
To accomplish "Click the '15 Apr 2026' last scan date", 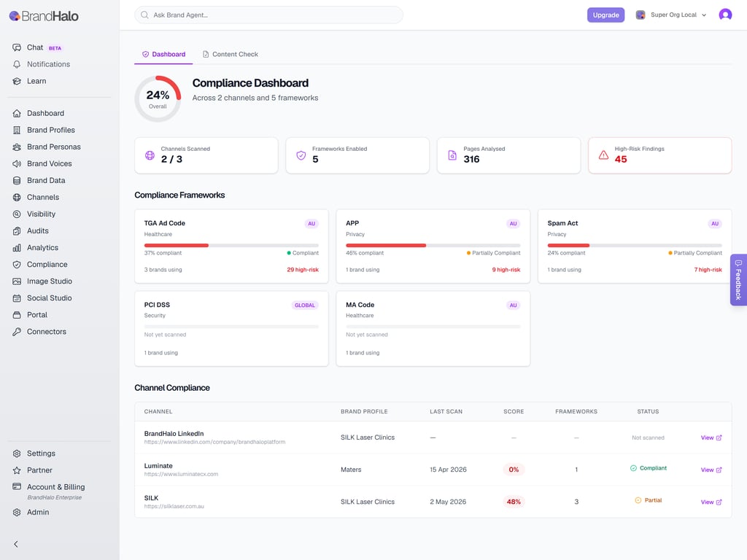I will click(448, 470).
